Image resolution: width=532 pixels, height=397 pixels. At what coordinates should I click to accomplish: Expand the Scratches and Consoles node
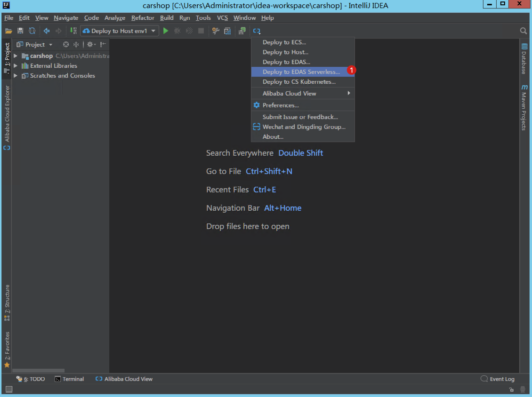pos(15,76)
